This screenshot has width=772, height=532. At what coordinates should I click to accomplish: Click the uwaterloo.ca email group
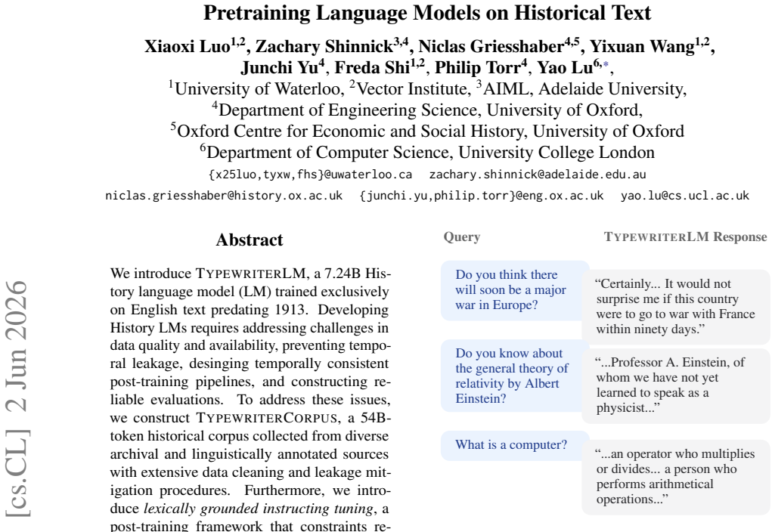[x=310, y=175]
